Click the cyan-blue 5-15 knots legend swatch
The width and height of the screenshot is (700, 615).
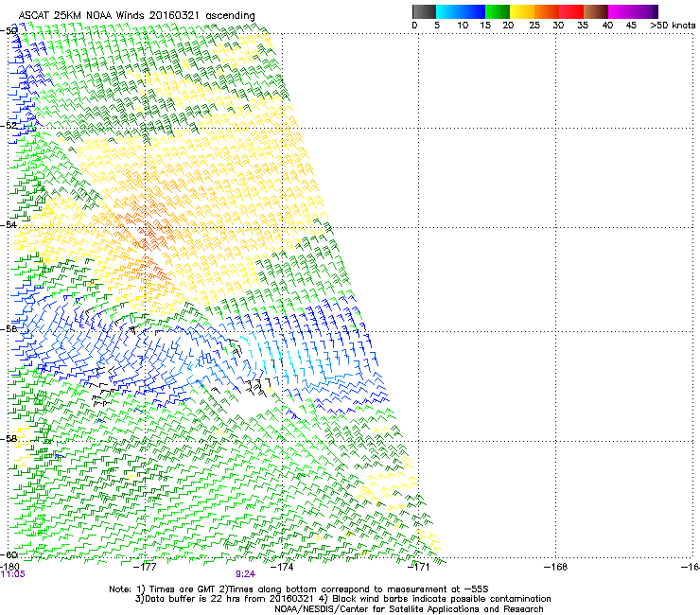[461, 11]
